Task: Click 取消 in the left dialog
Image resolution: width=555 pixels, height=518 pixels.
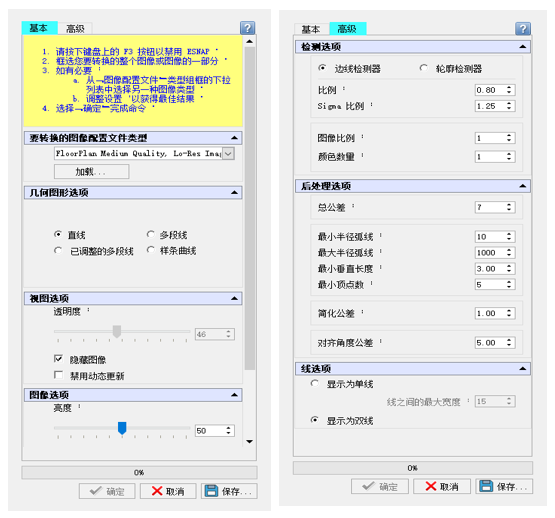Action: [x=168, y=491]
